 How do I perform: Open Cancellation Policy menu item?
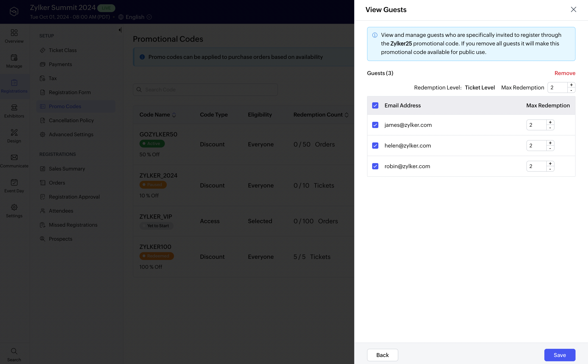[71, 120]
